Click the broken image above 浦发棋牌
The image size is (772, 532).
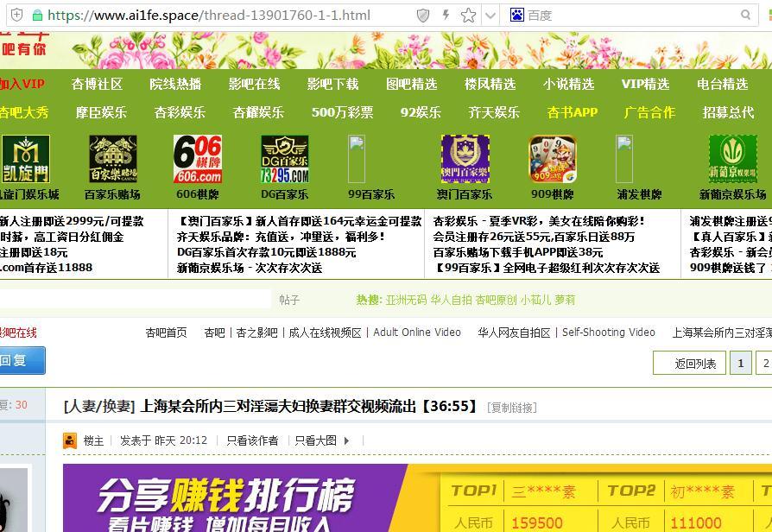[x=624, y=159]
